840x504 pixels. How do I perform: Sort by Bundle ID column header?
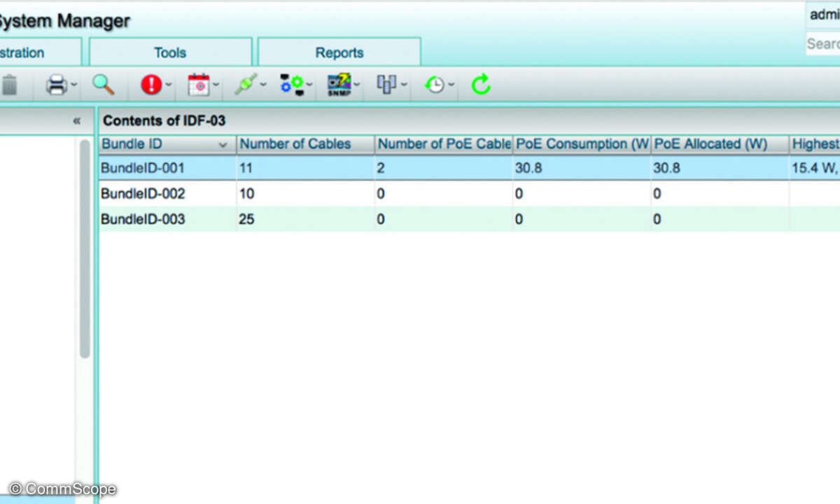(x=167, y=144)
